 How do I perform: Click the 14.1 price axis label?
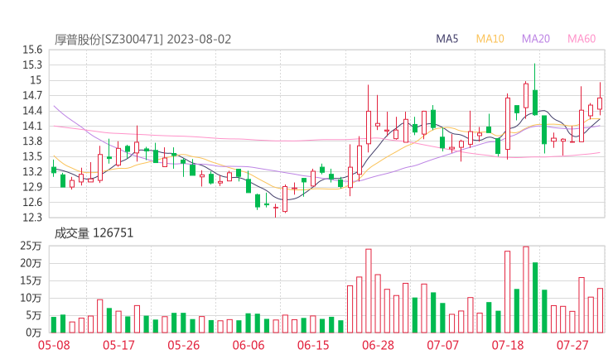(x=32, y=126)
